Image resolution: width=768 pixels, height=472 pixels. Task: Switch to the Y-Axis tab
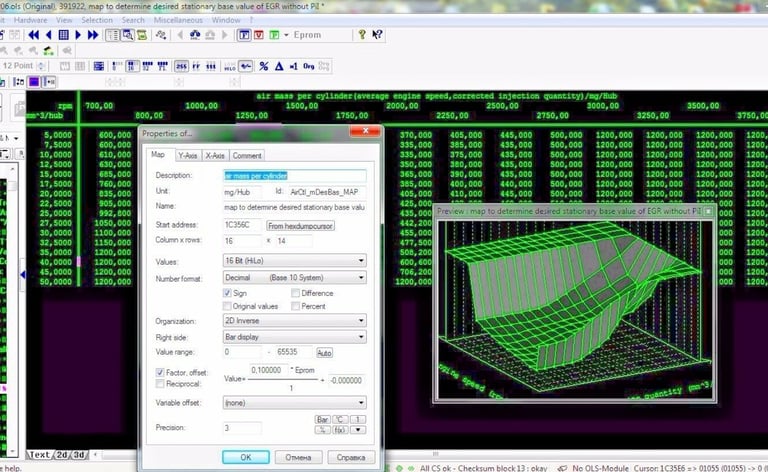[188, 156]
